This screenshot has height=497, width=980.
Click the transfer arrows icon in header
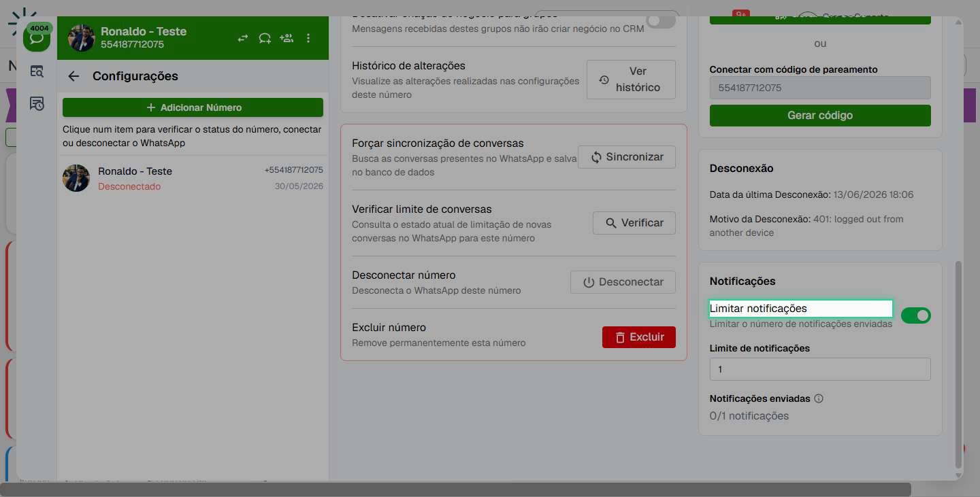[243, 38]
